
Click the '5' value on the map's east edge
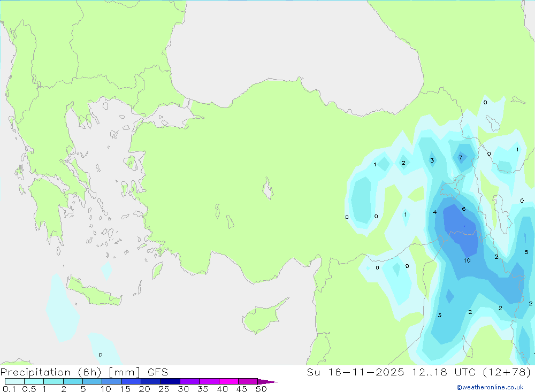(526, 252)
